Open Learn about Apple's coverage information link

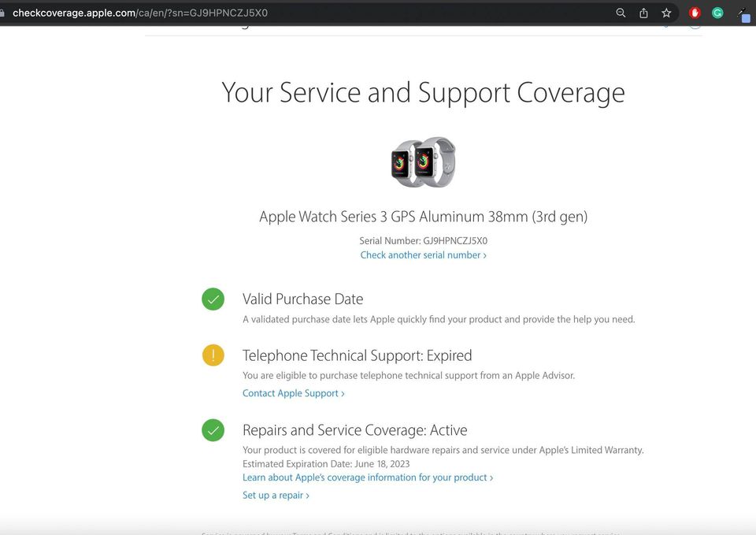[x=367, y=477]
